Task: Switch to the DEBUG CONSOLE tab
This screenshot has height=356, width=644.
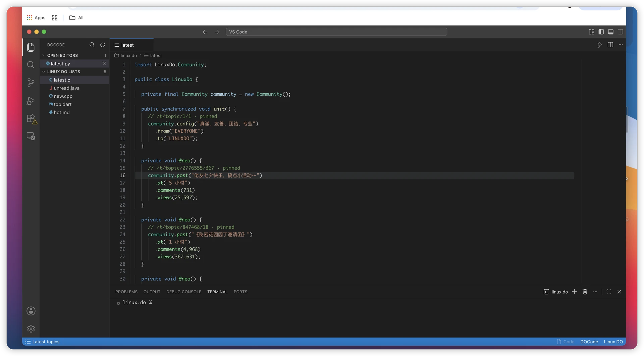Action: pyautogui.click(x=184, y=292)
